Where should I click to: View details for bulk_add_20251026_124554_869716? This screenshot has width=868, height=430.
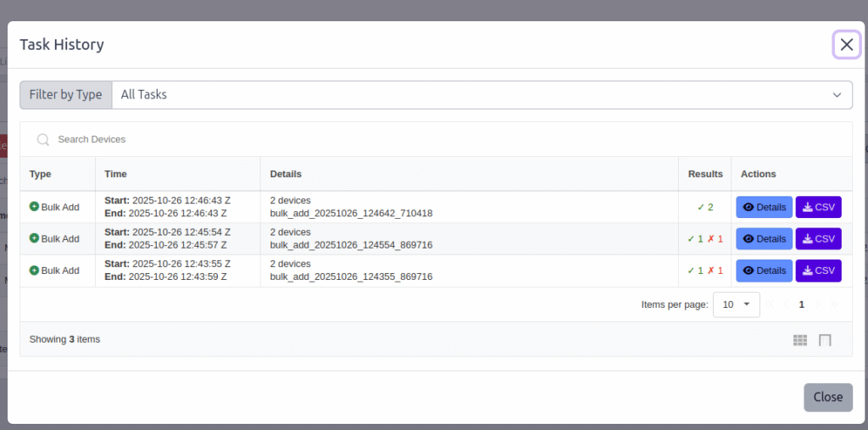click(764, 239)
